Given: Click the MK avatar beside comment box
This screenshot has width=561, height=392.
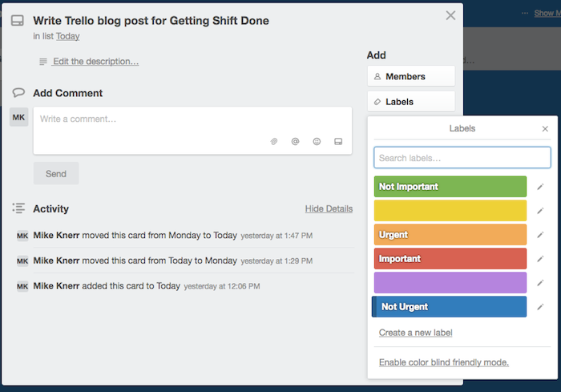Looking at the screenshot, I should point(18,117).
